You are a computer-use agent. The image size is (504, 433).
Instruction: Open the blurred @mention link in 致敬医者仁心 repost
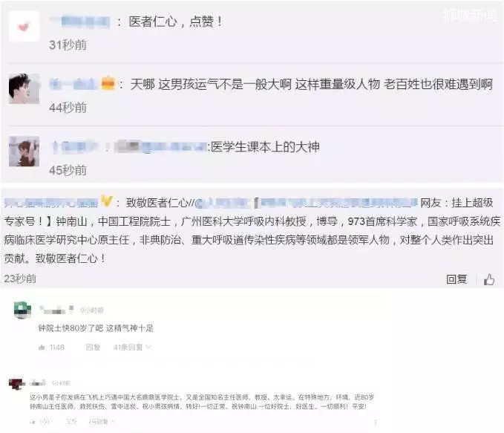pyautogui.click(x=222, y=203)
